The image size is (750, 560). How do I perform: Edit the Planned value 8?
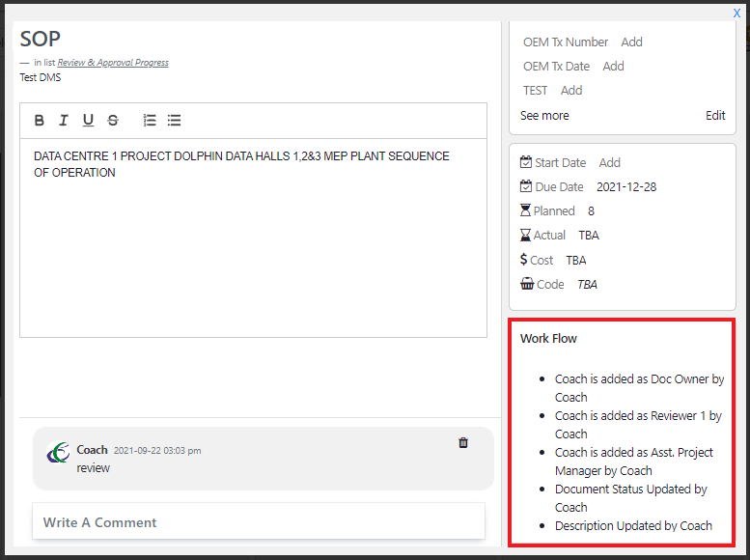tap(591, 211)
